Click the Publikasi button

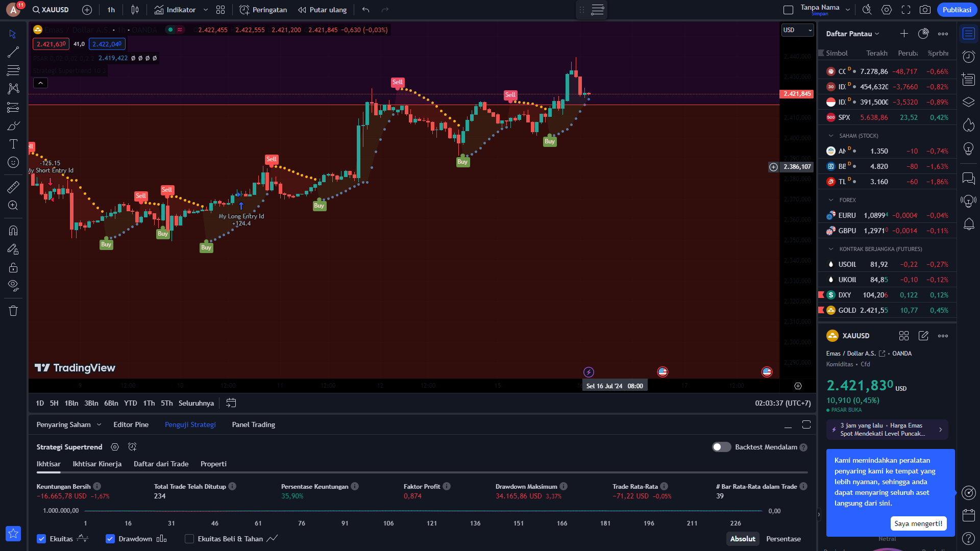[957, 10]
